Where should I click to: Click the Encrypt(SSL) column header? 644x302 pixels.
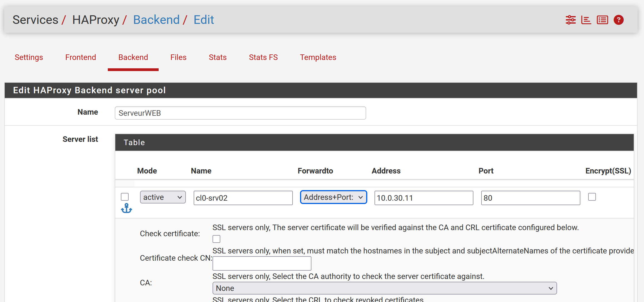(608, 171)
